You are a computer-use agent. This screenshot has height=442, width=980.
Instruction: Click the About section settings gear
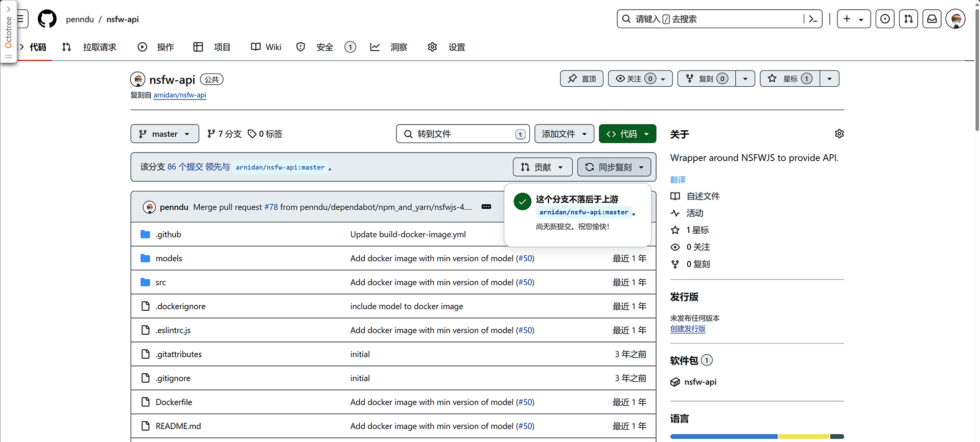pos(839,134)
